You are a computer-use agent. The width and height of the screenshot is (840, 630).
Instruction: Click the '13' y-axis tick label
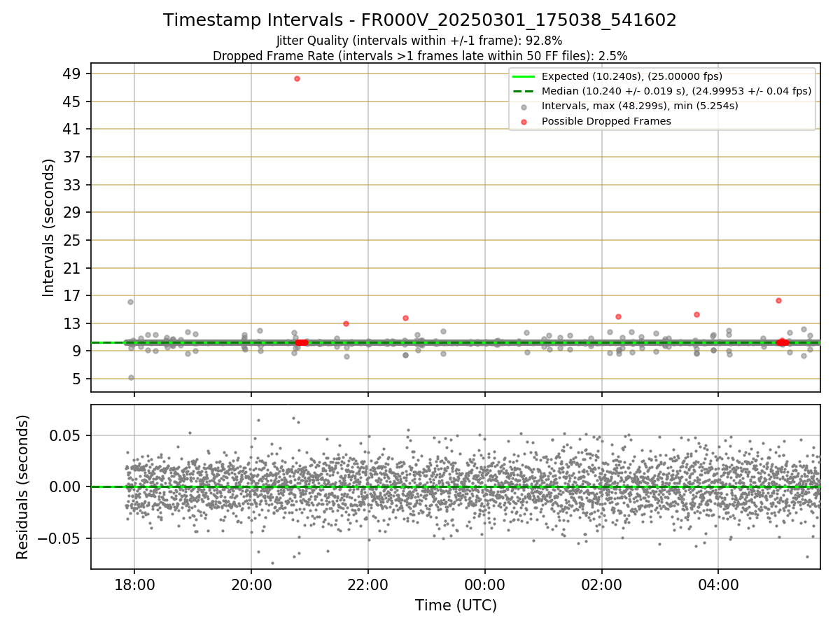pyautogui.click(x=73, y=323)
